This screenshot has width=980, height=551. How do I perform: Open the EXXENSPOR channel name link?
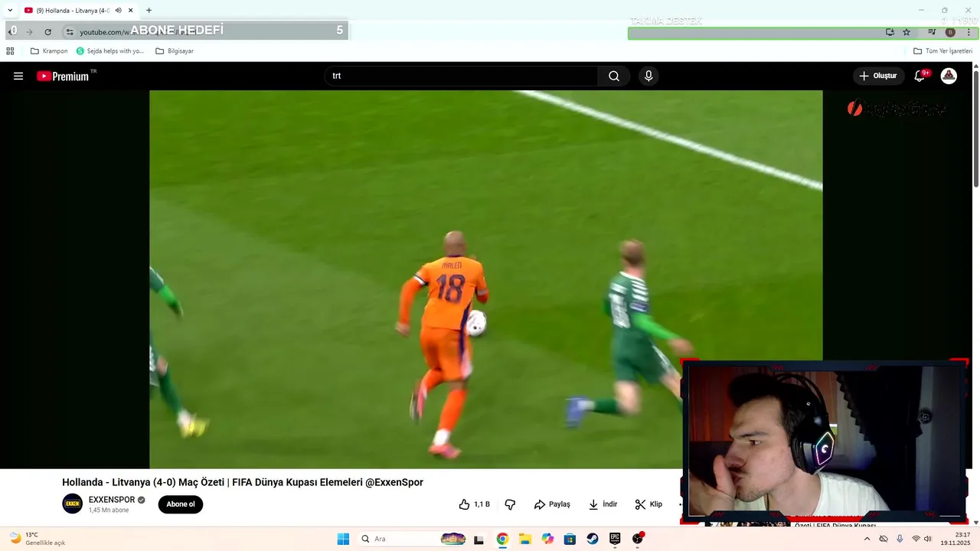(x=112, y=500)
